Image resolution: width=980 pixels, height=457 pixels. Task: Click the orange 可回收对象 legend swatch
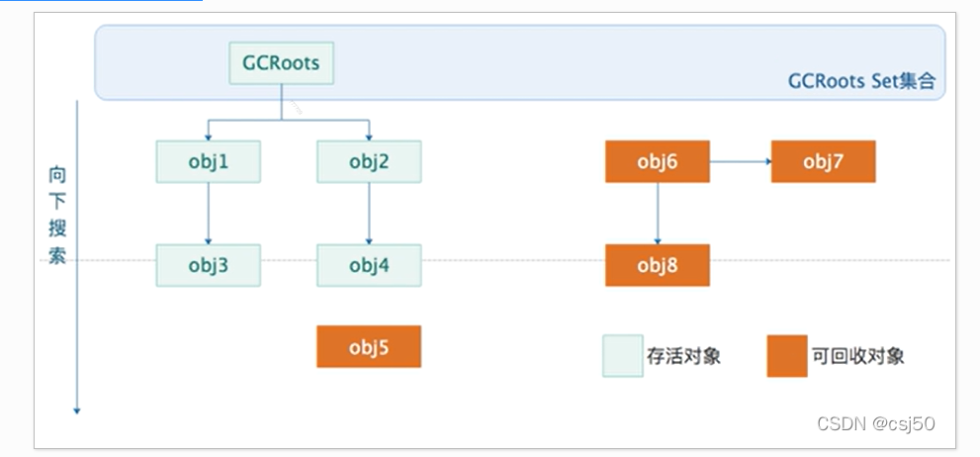click(x=786, y=356)
